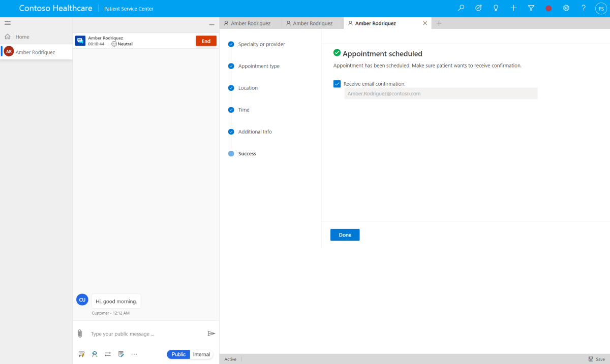Click the Customer - 12:12 AM timestamp
The width and height of the screenshot is (610, 364).
click(110, 313)
